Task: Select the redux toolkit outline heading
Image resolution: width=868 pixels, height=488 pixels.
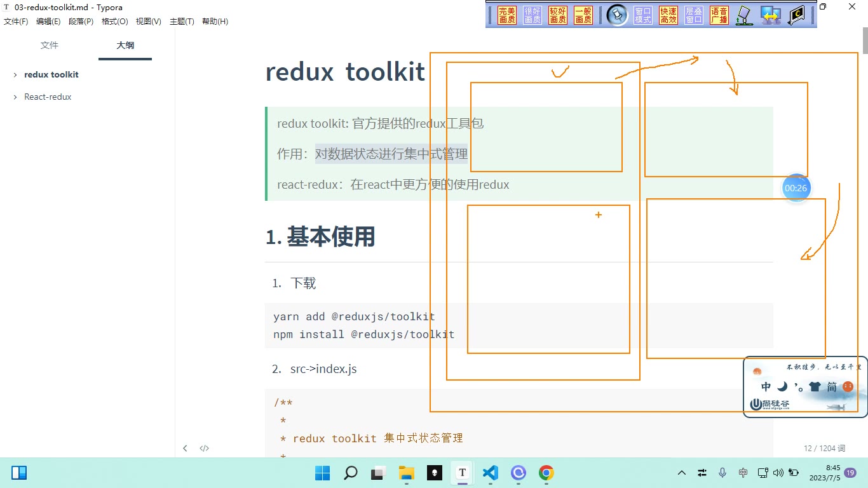Action: (x=51, y=75)
